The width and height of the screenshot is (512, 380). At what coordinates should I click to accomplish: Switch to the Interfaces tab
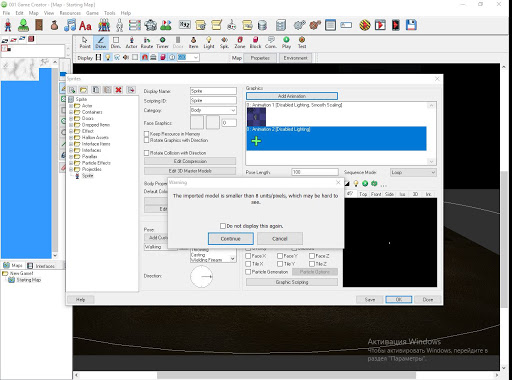(x=41, y=266)
